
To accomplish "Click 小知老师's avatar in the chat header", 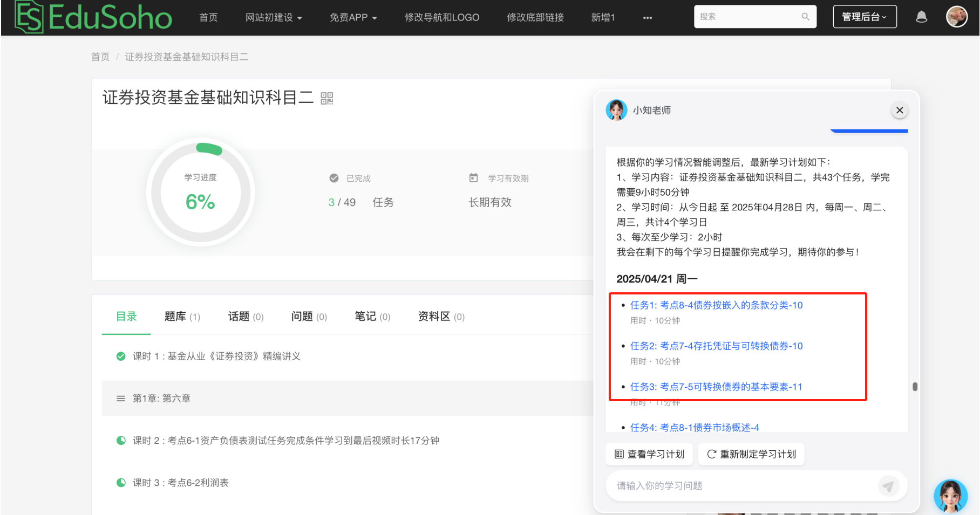I will (616, 110).
